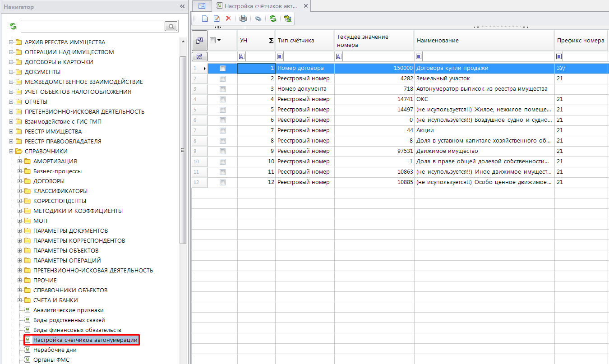Edit the selected counter record

pos(217,18)
